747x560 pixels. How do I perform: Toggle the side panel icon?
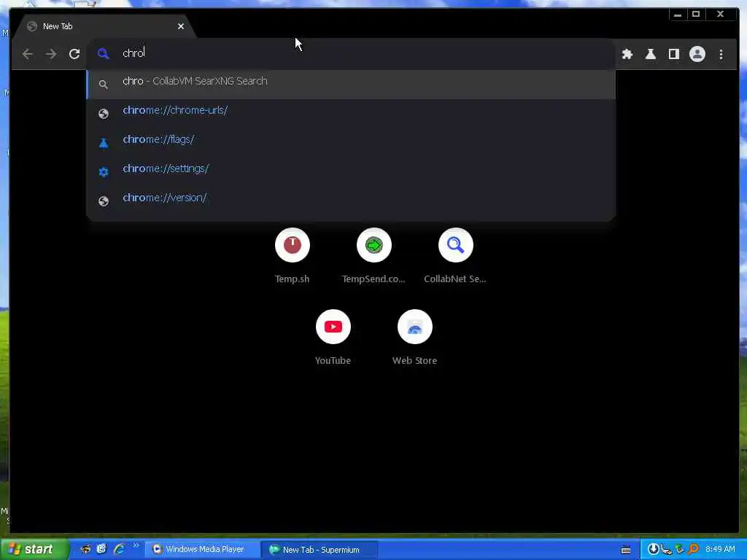(x=673, y=54)
